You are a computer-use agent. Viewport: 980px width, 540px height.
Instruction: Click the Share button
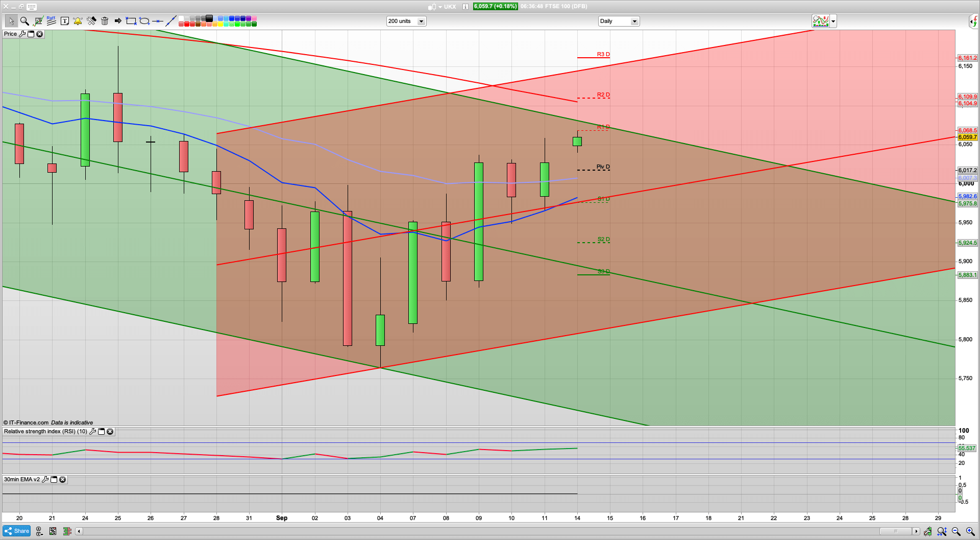pos(16,531)
